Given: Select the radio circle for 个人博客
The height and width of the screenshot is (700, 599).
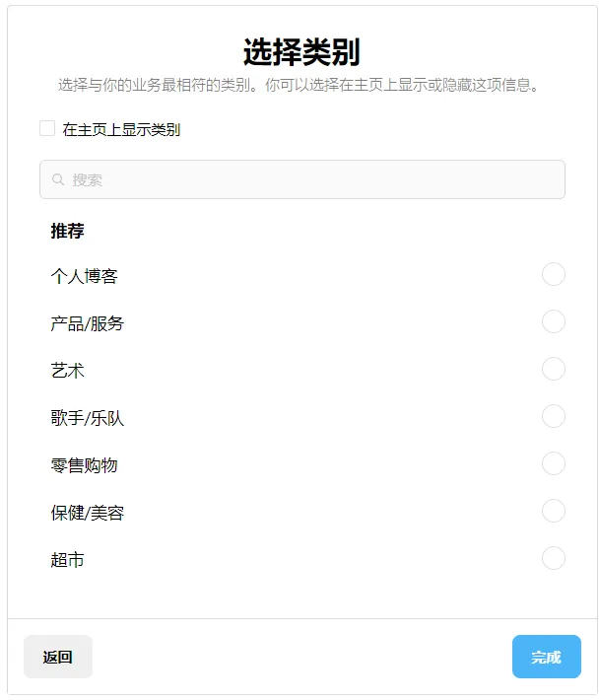Looking at the screenshot, I should pyautogui.click(x=554, y=274).
